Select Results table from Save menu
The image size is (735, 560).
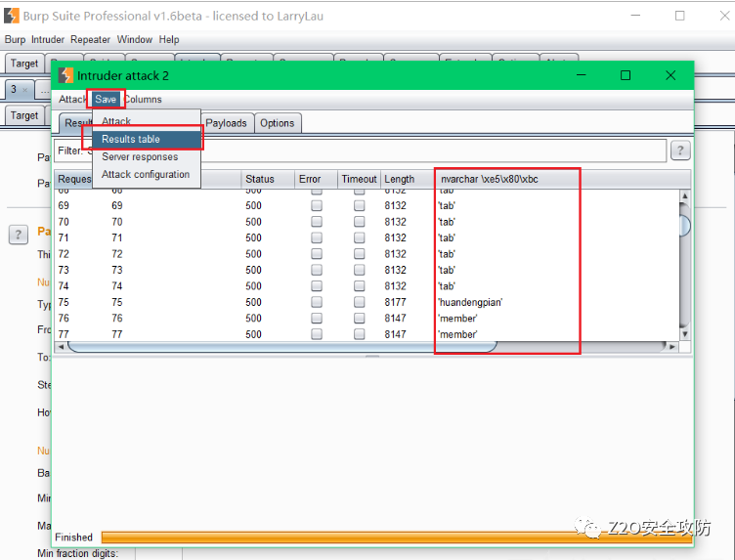click(x=147, y=139)
